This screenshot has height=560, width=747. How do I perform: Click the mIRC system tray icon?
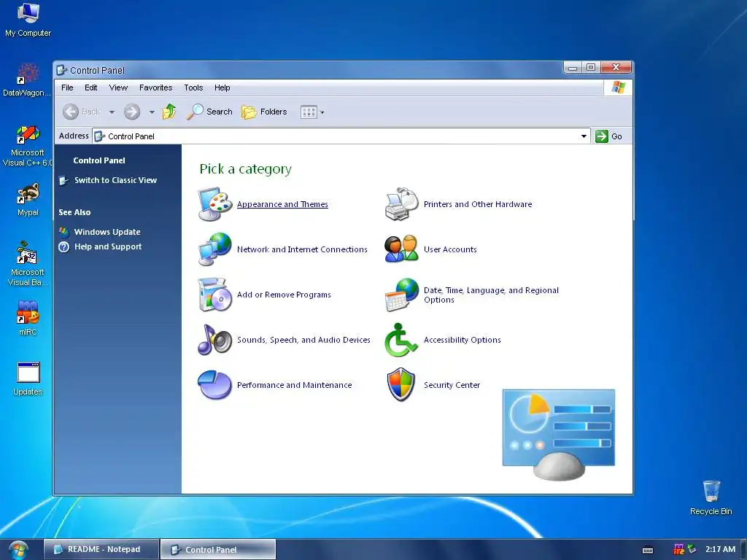678,549
